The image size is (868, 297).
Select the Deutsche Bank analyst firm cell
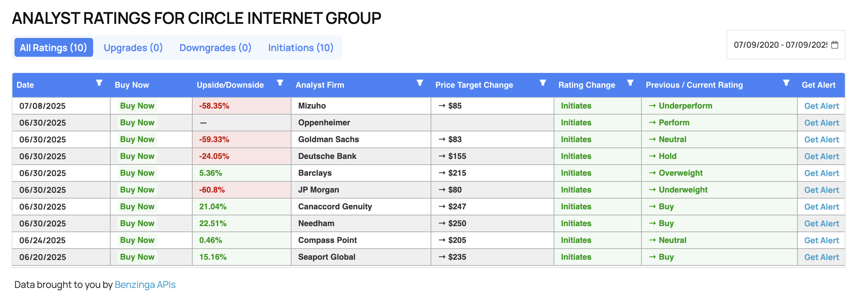pyautogui.click(x=361, y=156)
